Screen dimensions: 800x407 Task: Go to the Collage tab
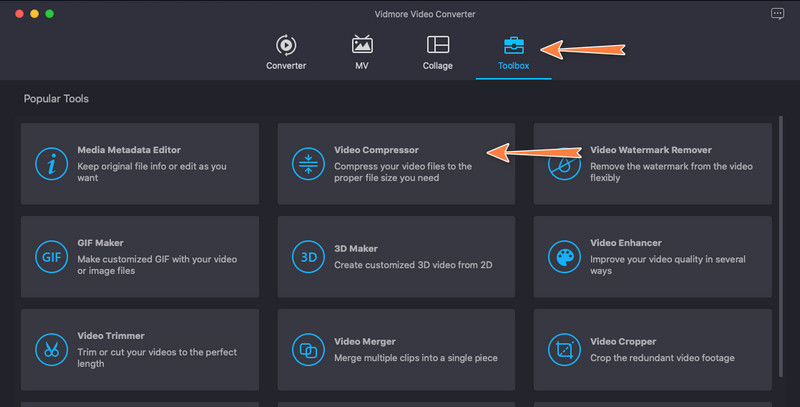438,53
